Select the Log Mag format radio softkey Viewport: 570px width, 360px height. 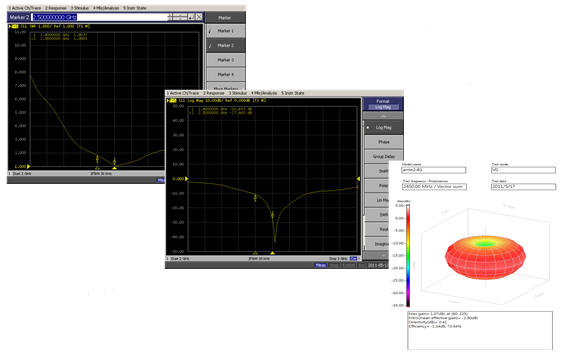pos(384,128)
